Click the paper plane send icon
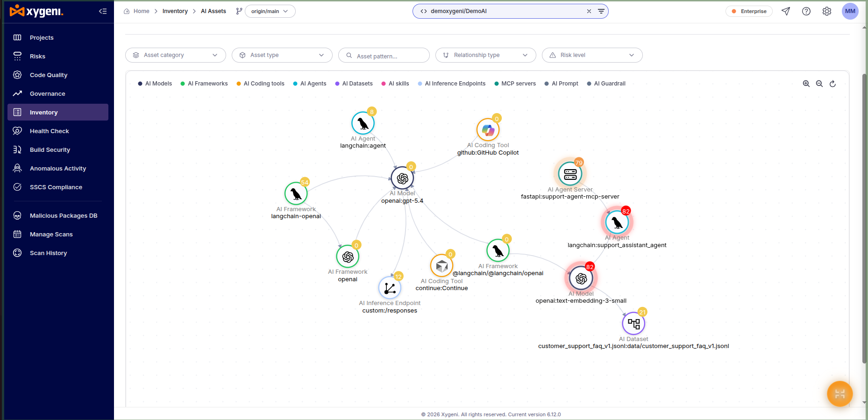Image resolution: width=868 pixels, height=420 pixels. pos(786,11)
